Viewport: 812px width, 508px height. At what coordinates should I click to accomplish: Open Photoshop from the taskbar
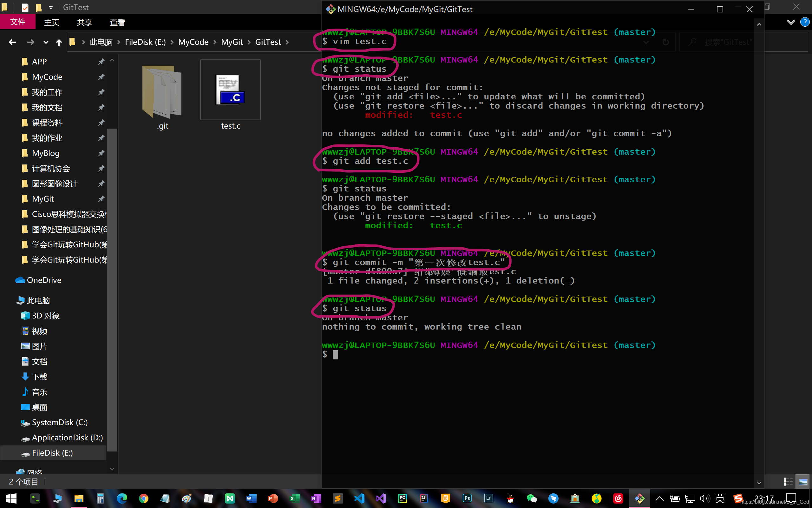click(467, 498)
